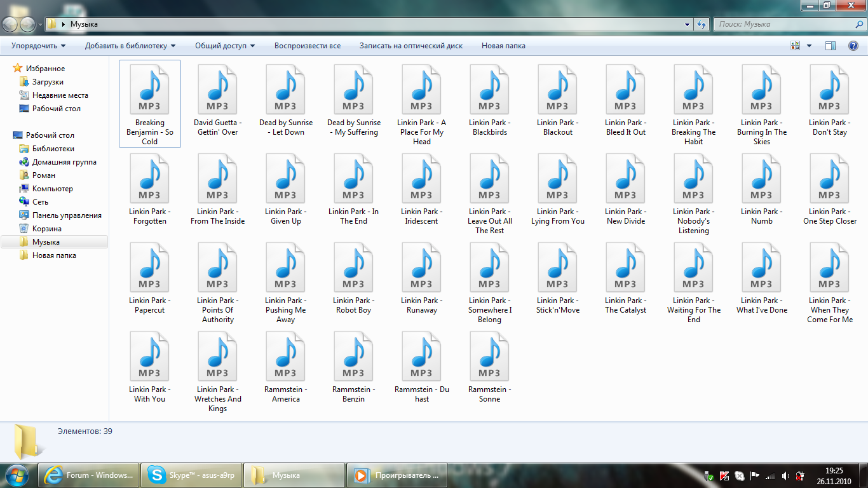Open Загрузки in the navigation pane
The image size is (868, 488).
tap(48, 82)
